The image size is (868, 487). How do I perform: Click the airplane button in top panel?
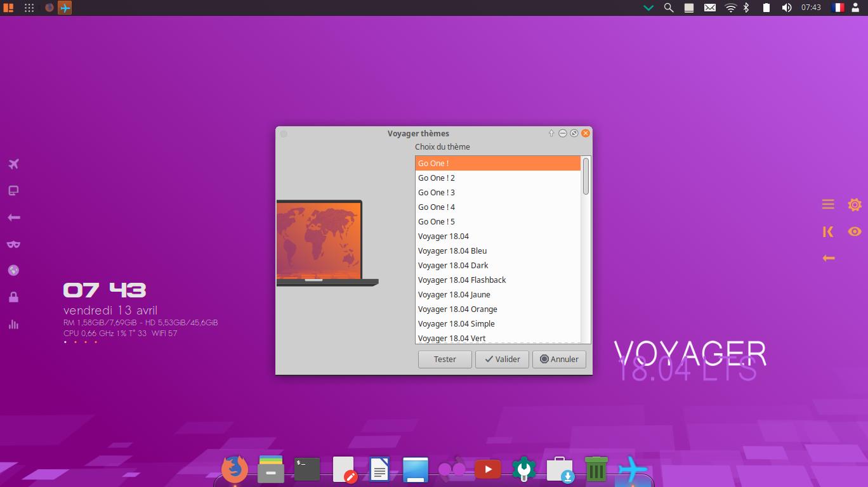click(65, 8)
